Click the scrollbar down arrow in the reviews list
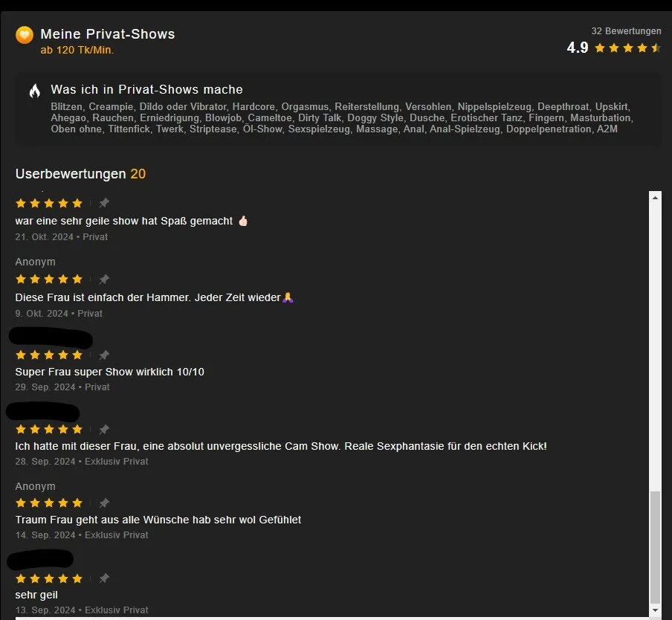This screenshot has height=620, width=672. tap(655, 610)
